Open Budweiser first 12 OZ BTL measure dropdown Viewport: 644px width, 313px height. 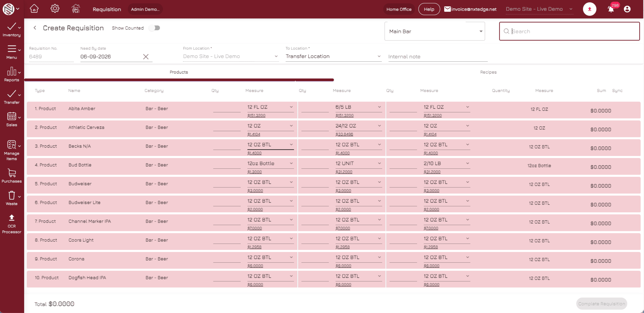(270, 182)
